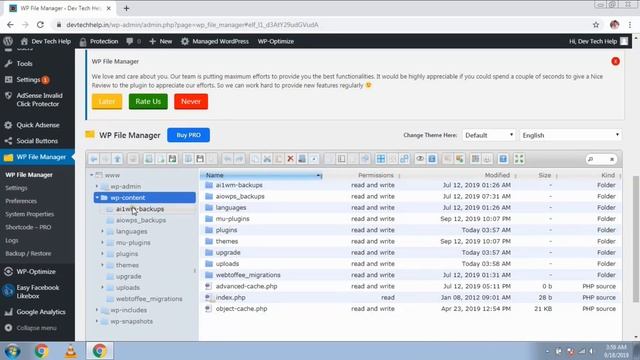The width and height of the screenshot is (640, 360).
Task: Click the blue Buy PRO button
Action: [189, 135]
